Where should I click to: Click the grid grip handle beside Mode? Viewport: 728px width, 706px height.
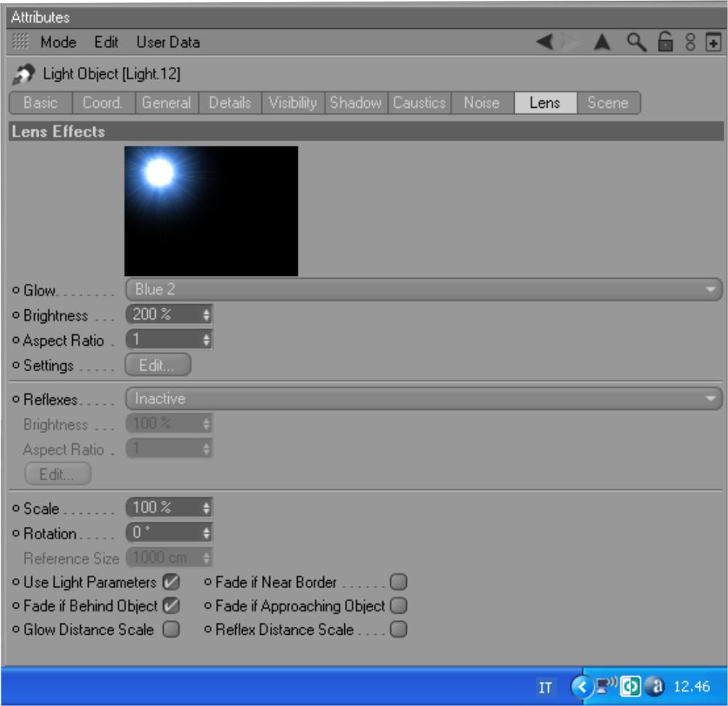pos(20,41)
